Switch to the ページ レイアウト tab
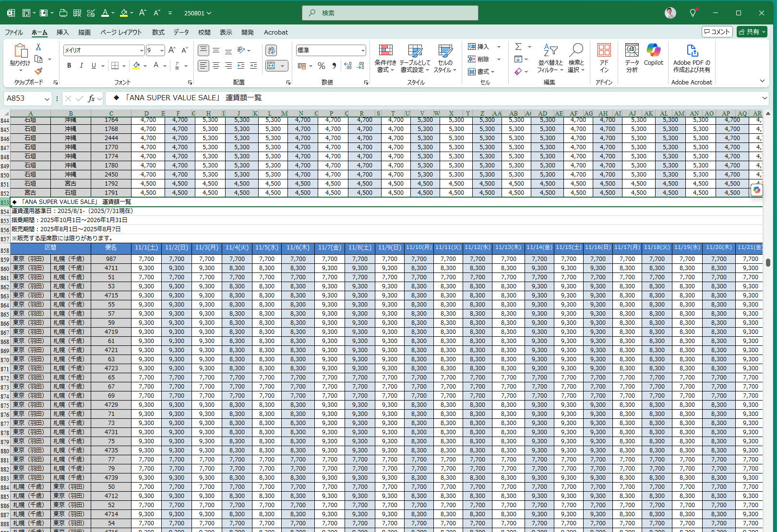777x532 pixels. [121, 32]
